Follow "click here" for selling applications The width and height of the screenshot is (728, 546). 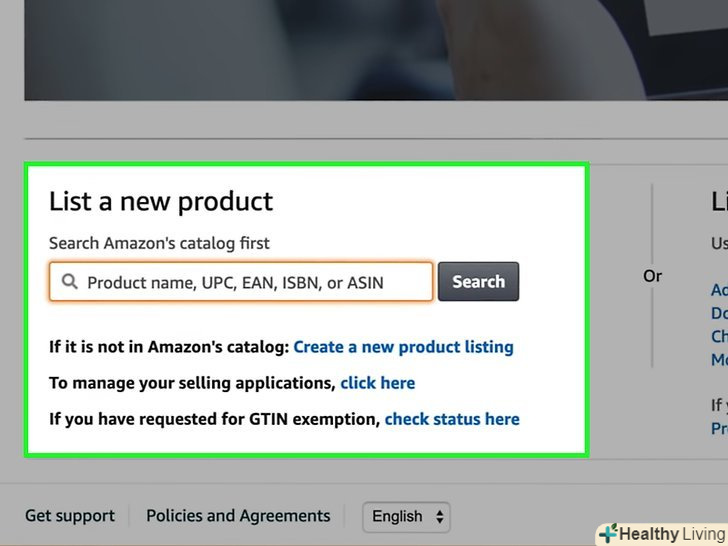point(377,383)
